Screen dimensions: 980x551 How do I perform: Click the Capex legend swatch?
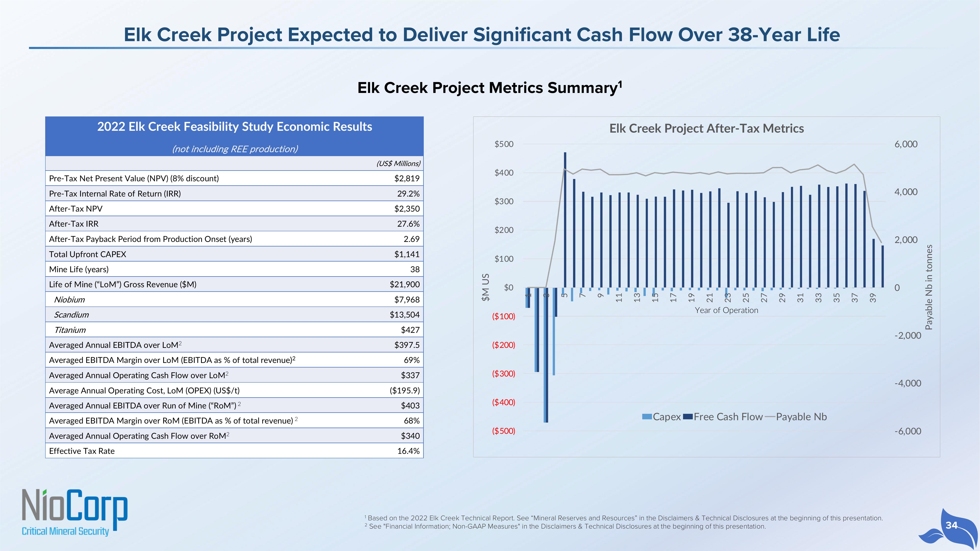(x=647, y=417)
